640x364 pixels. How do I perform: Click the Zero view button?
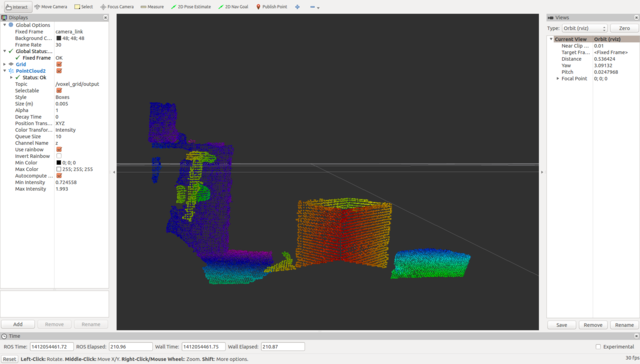pos(624,28)
